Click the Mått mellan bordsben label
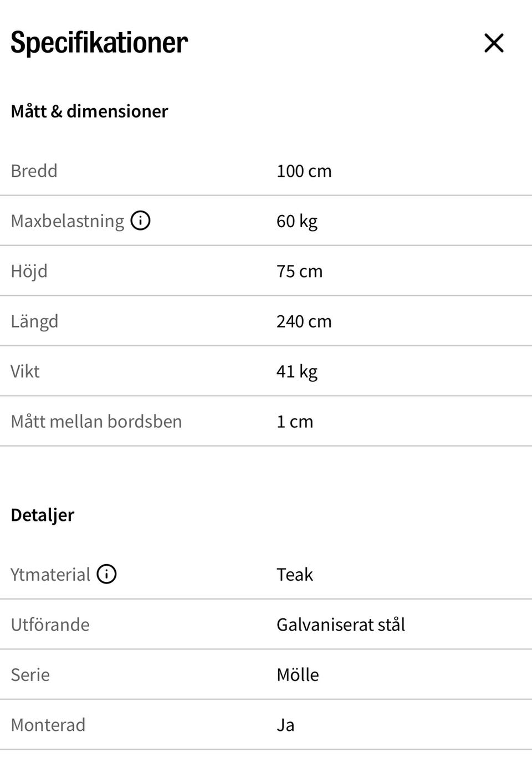The image size is (532, 778). tap(96, 422)
